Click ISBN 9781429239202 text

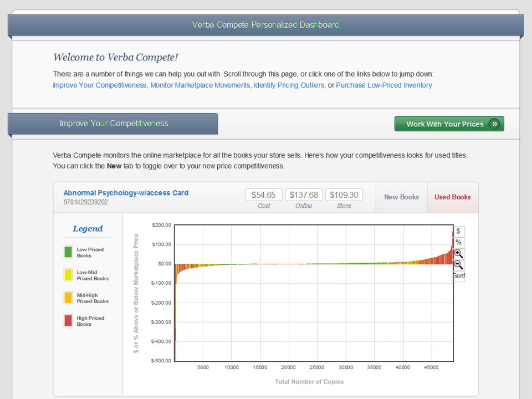[x=85, y=202]
